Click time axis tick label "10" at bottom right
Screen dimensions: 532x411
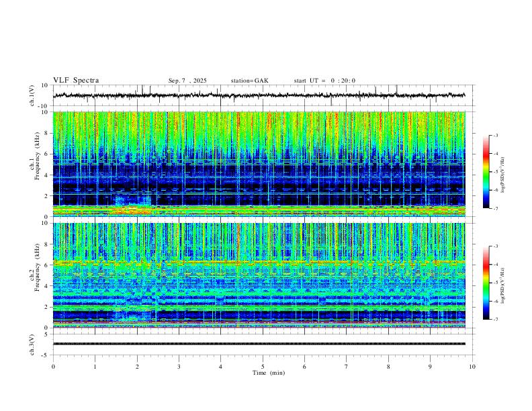coord(472,367)
